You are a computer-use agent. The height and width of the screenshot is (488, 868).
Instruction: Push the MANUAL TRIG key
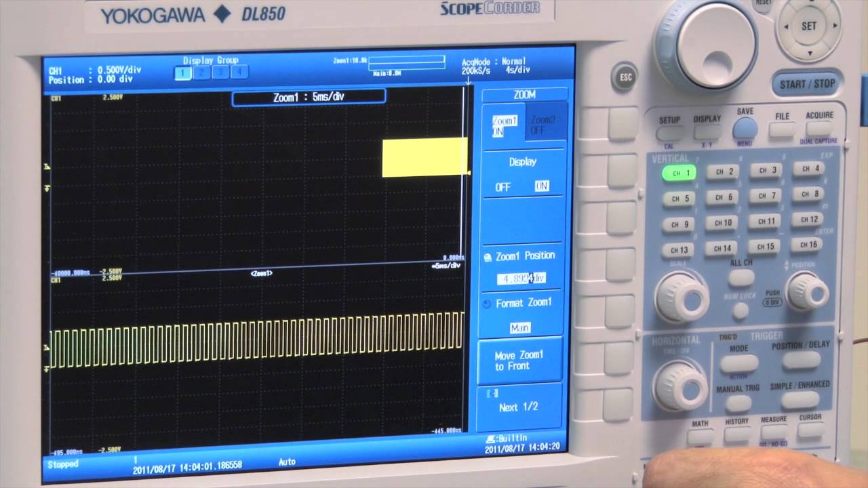click(x=738, y=403)
